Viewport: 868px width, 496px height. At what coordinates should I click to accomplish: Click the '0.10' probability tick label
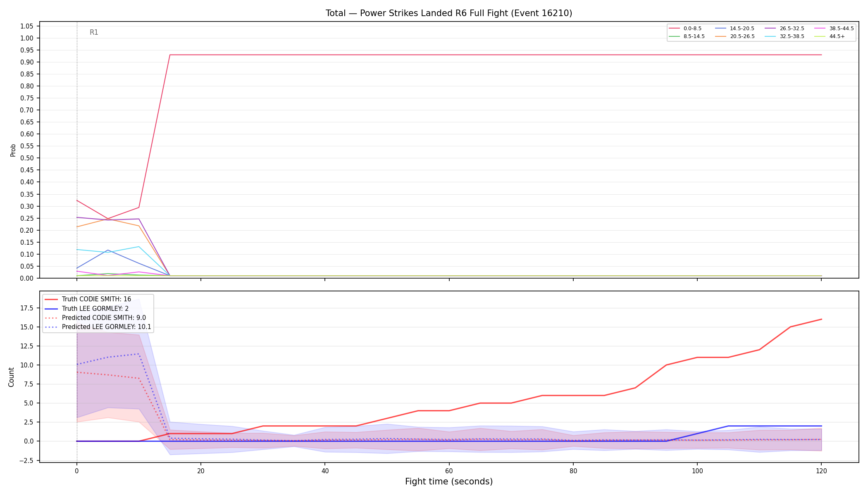tap(26, 255)
